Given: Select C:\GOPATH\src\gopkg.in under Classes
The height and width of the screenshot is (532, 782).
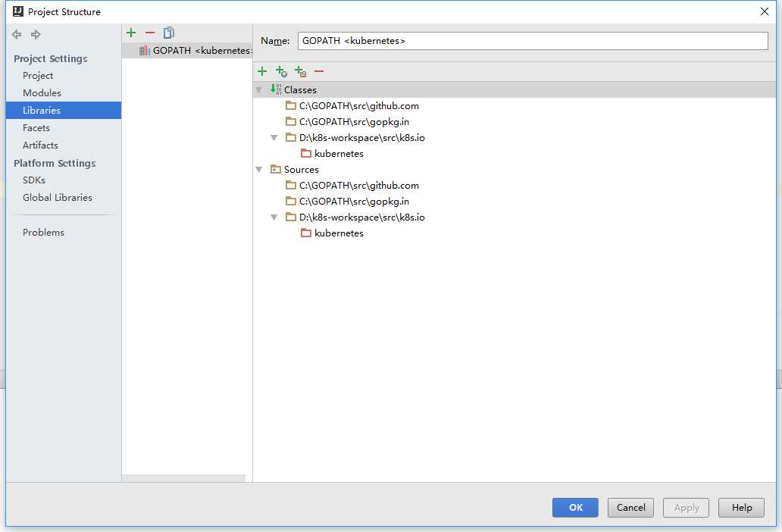Looking at the screenshot, I should pyautogui.click(x=354, y=122).
